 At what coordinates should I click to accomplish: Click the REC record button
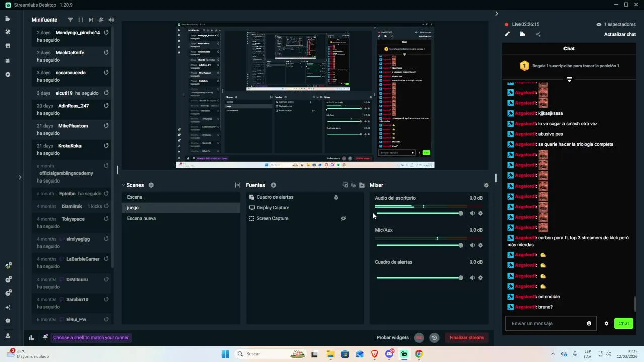[419, 338]
